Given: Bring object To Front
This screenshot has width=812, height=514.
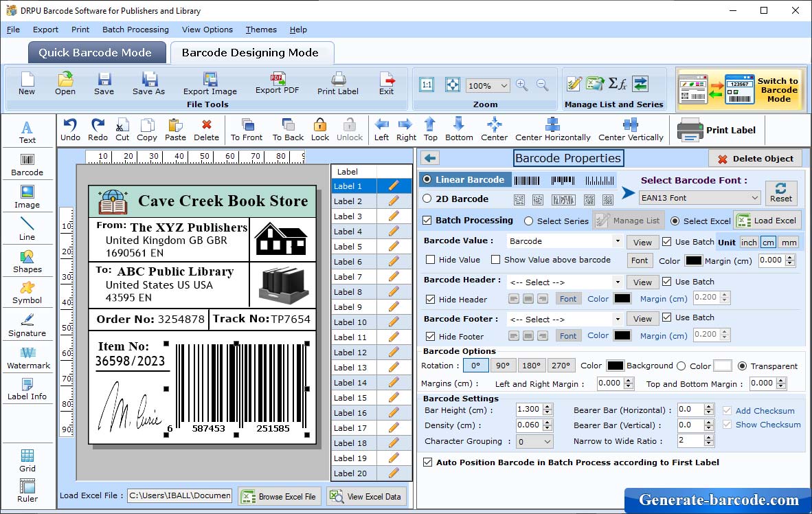Looking at the screenshot, I should click(247, 130).
